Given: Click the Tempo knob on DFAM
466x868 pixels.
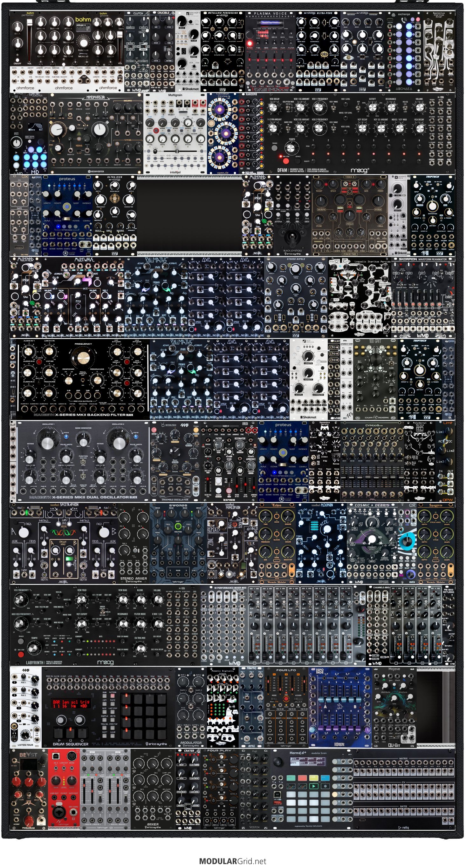Looking at the screenshot, I should tap(291, 148).
